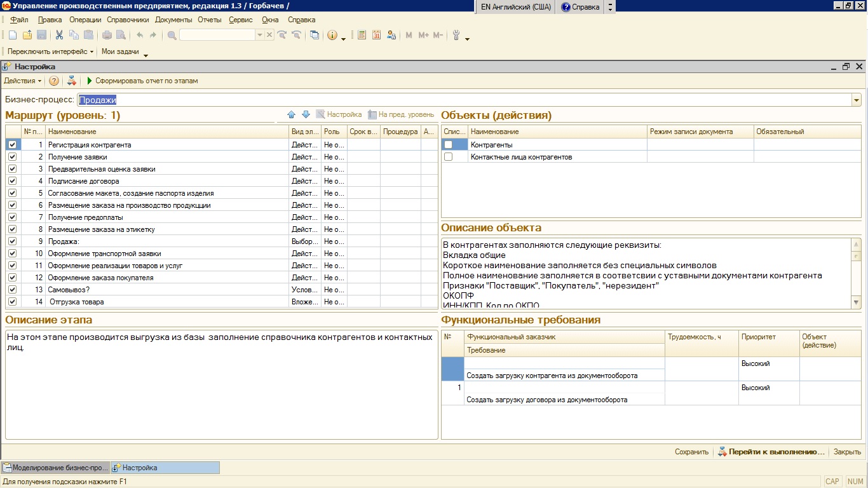Expand Переключить интерфейс dropdown
This screenshot has height=488, width=868.
tap(50, 51)
